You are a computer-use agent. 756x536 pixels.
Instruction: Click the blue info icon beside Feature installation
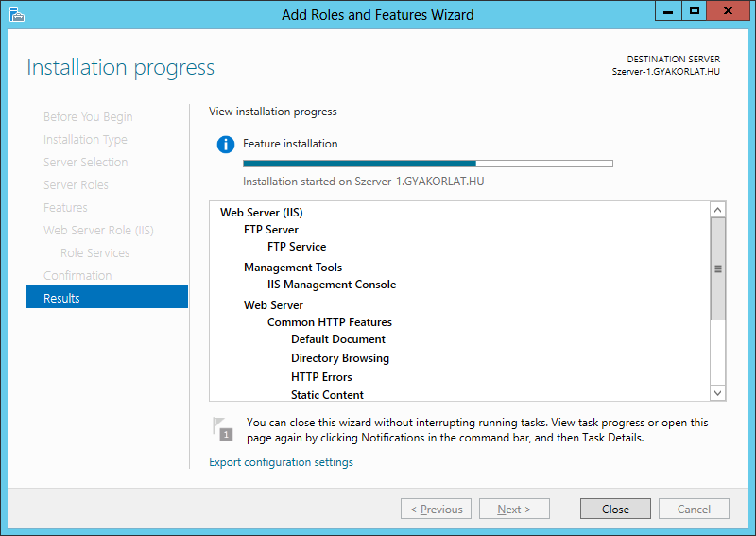226,145
